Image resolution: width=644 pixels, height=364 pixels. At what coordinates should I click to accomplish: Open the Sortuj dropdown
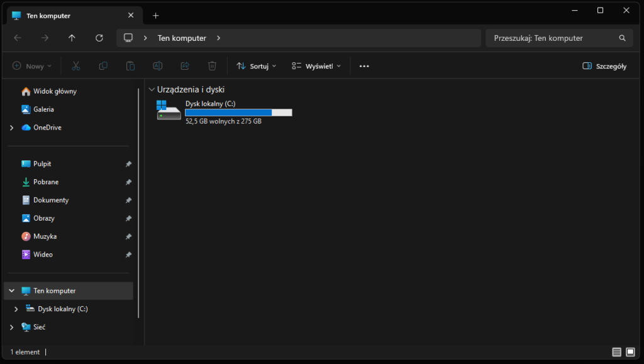[x=256, y=66]
